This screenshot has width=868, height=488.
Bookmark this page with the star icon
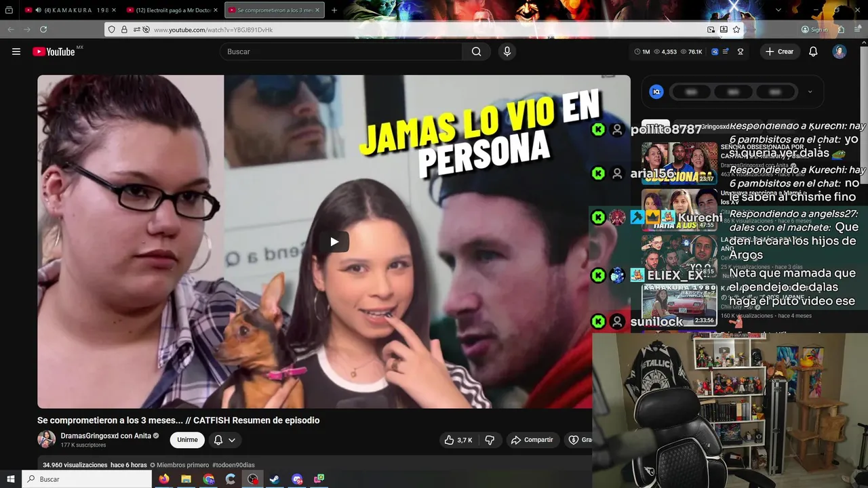tap(736, 30)
